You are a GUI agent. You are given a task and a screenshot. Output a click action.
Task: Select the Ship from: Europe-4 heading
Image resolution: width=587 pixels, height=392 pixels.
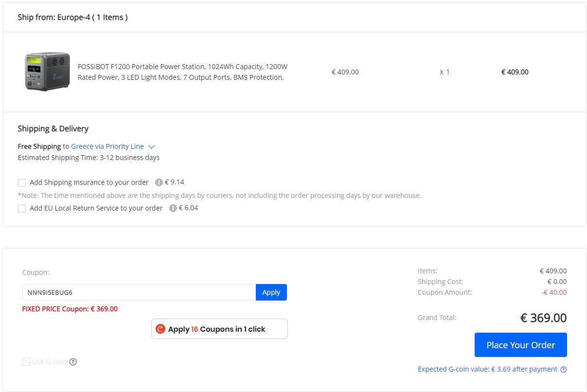[x=73, y=18]
